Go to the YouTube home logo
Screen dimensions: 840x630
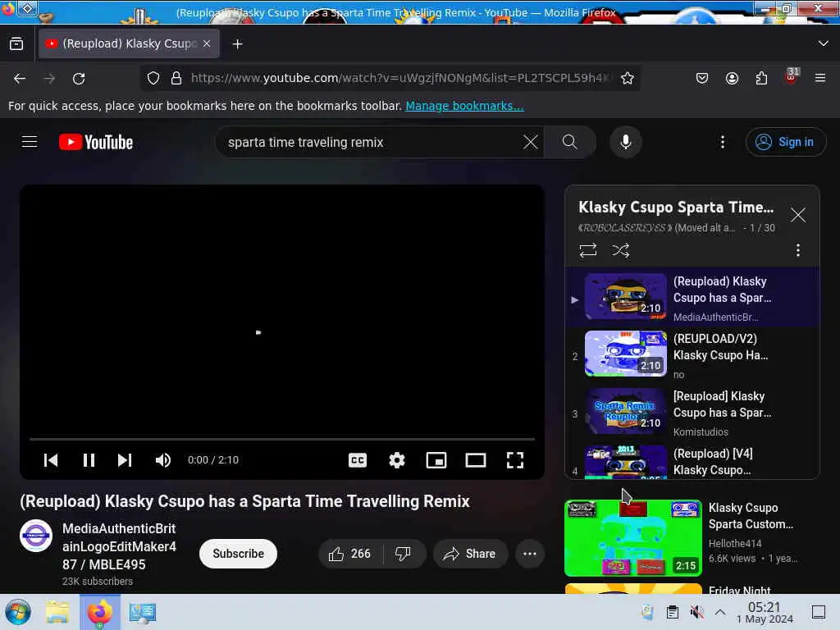[x=96, y=142]
